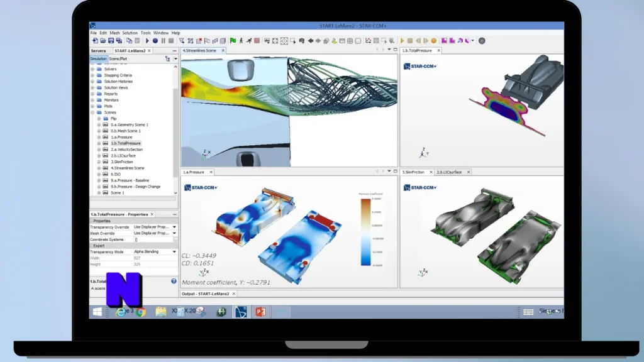Click the Coordinate Systems ellipsis button
644x362 pixels.
point(175,239)
